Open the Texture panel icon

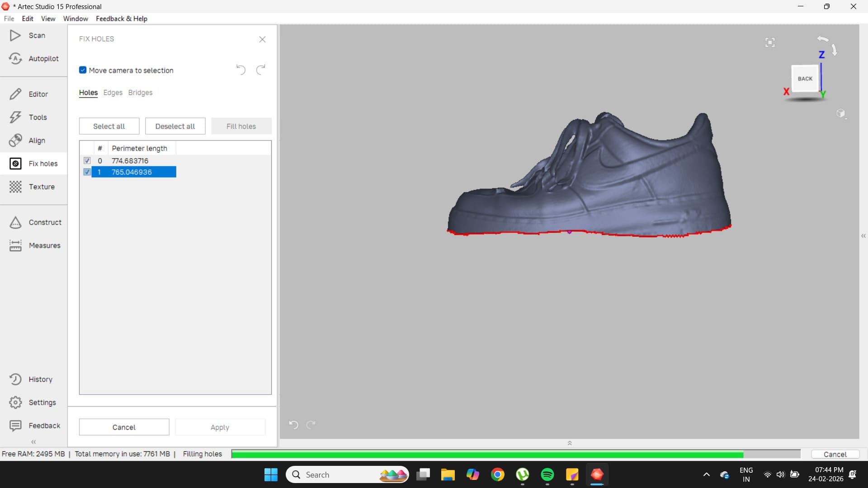click(x=15, y=187)
